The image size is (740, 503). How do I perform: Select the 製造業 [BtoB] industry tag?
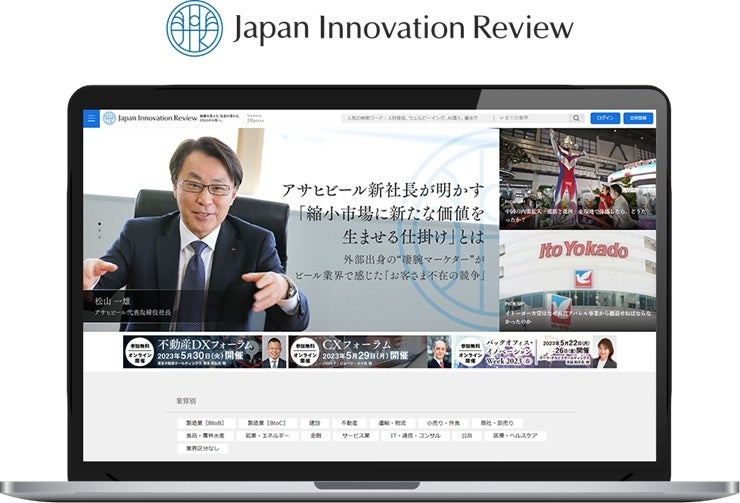click(205, 423)
